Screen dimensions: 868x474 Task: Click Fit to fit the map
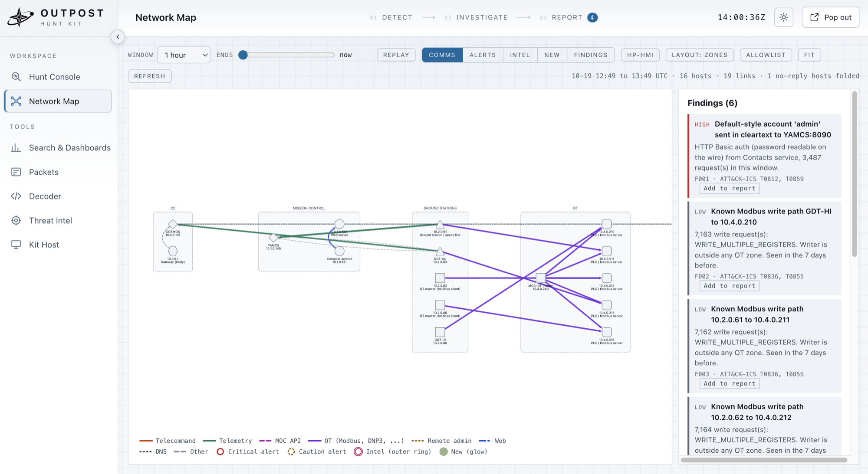[809, 55]
